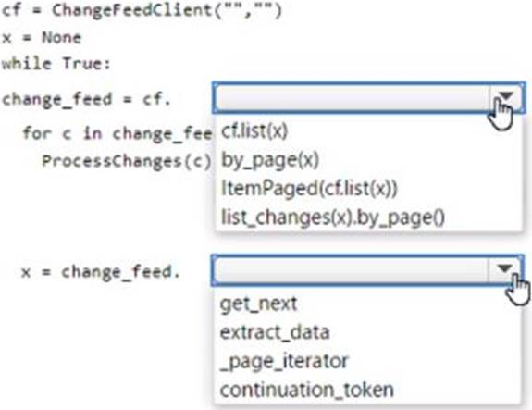Select the 'continuation_token' option
The width and height of the screenshot is (532, 410).
coord(307,390)
